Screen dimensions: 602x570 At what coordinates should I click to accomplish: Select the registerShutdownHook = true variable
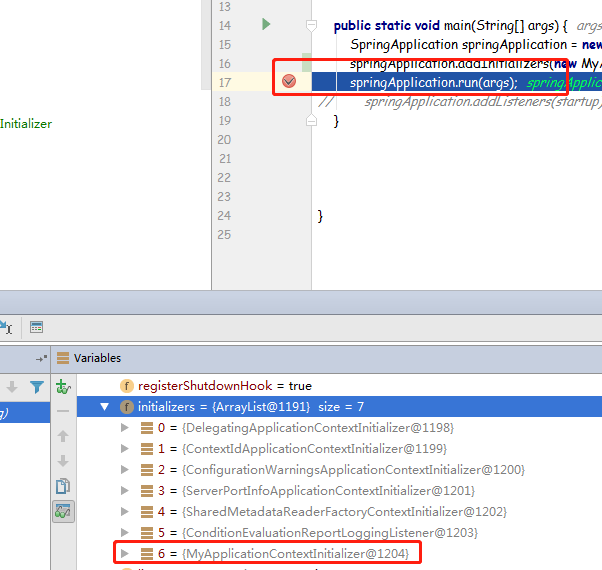(225, 386)
